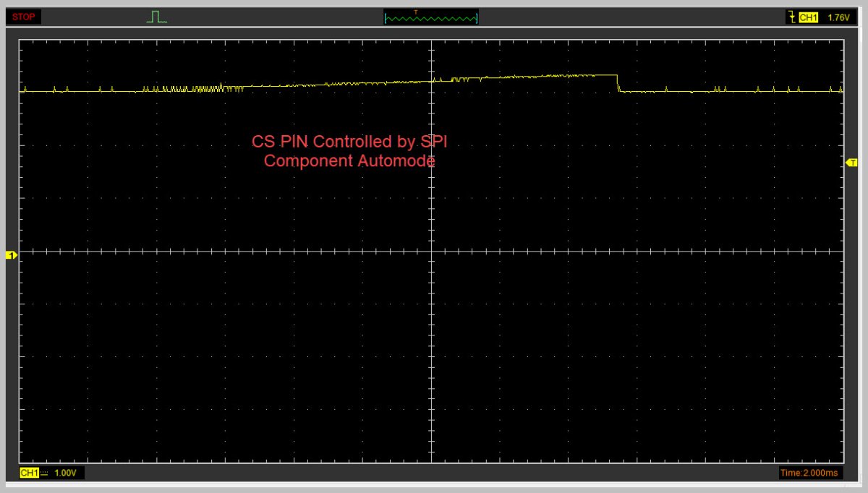Click the red 'CS PIN Controlled by SPI' annotation
The width and height of the screenshot is (868, 493).
point(354,142)
